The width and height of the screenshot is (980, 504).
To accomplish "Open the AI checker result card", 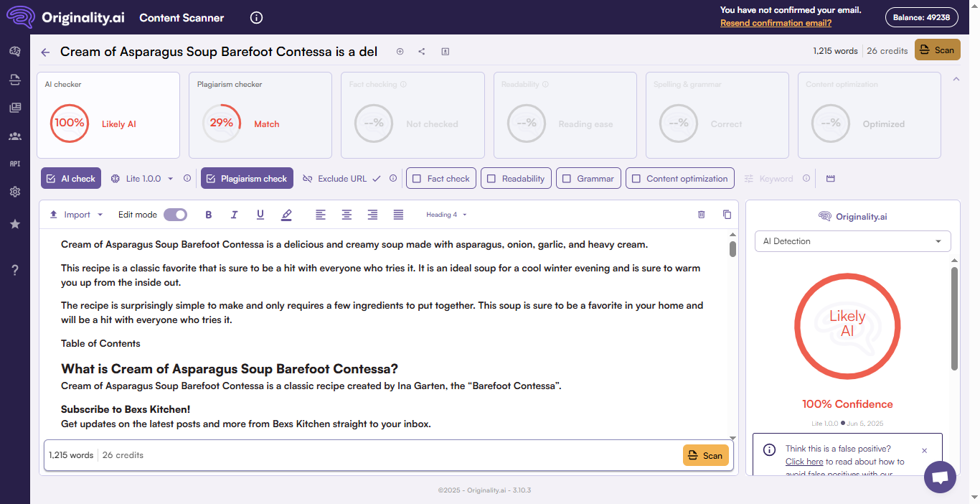I will pyautogui.click(x=108, y=115).
